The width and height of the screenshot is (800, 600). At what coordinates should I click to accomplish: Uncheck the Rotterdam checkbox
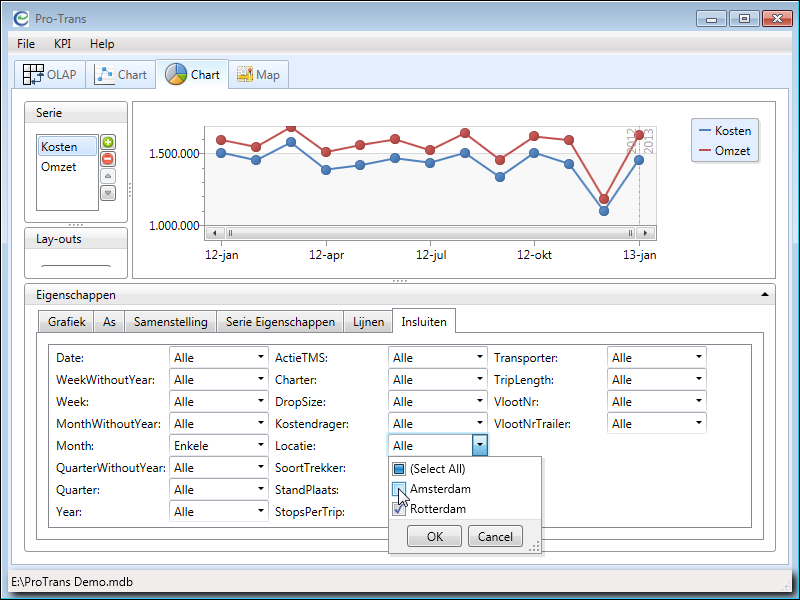point(398,509)
